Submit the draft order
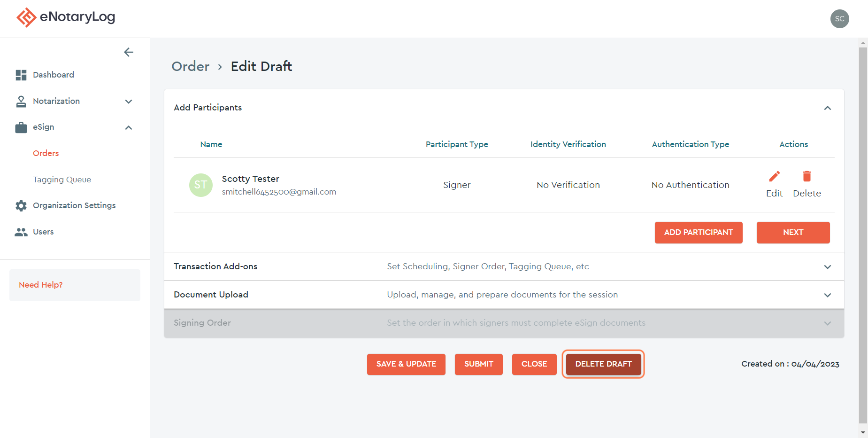Viewport: 868px width, 438px height. coord(479,364)
